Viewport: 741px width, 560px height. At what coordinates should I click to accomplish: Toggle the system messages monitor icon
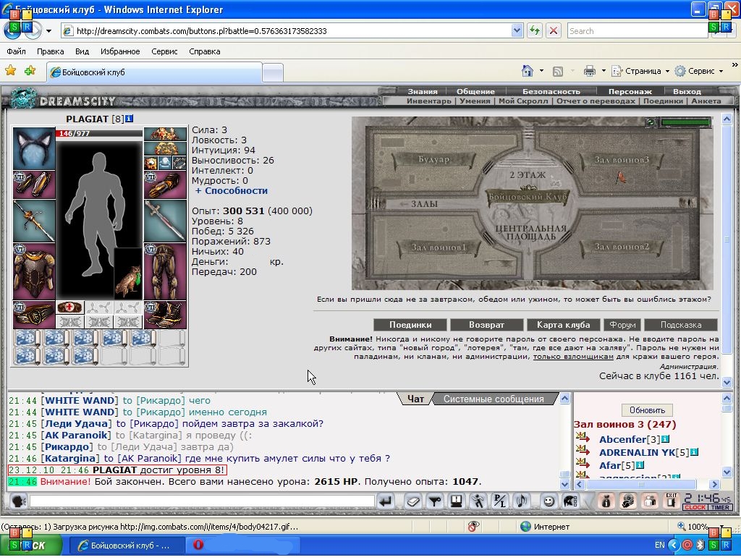457,501
